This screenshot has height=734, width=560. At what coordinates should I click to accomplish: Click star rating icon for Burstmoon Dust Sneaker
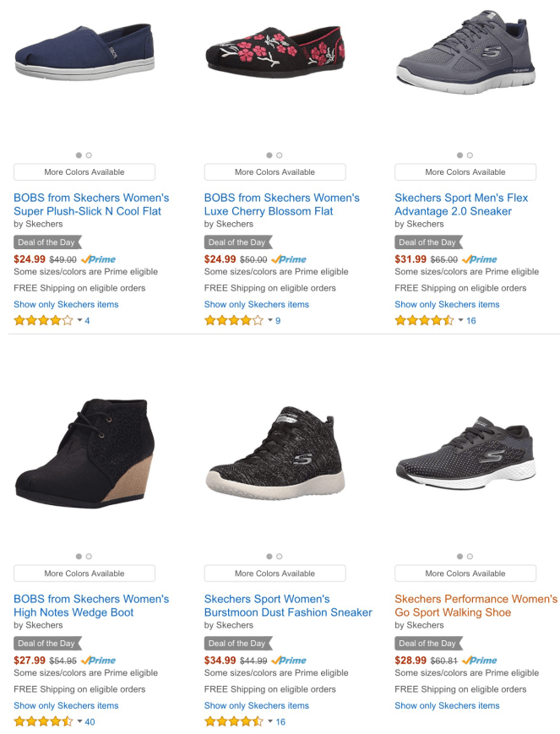click(x=234, y=722)
